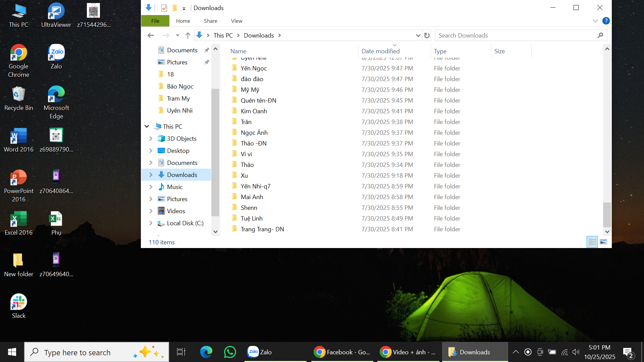The image size is (644, 362).
Task: Sort files by Date modified column
Action: point(380,51)
